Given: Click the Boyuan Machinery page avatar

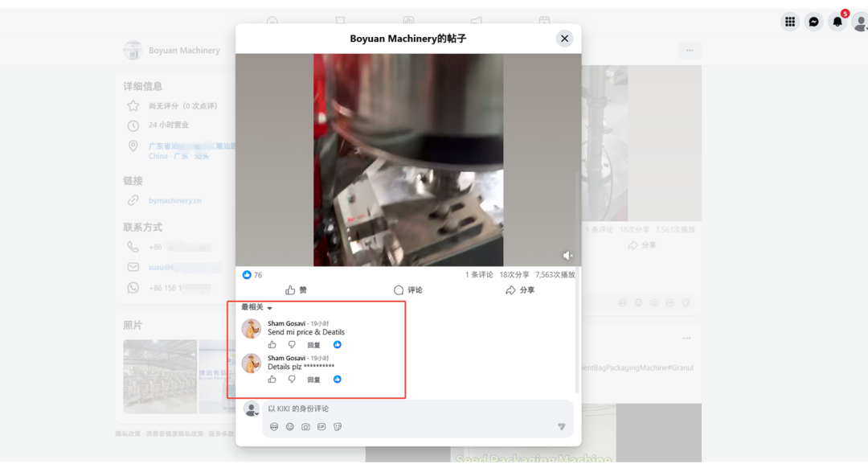Looking at the screenshot, I should coord(133,51).
